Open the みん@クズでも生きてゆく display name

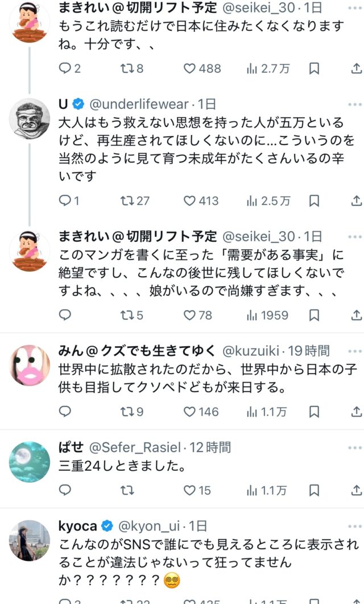pos(137,351)
